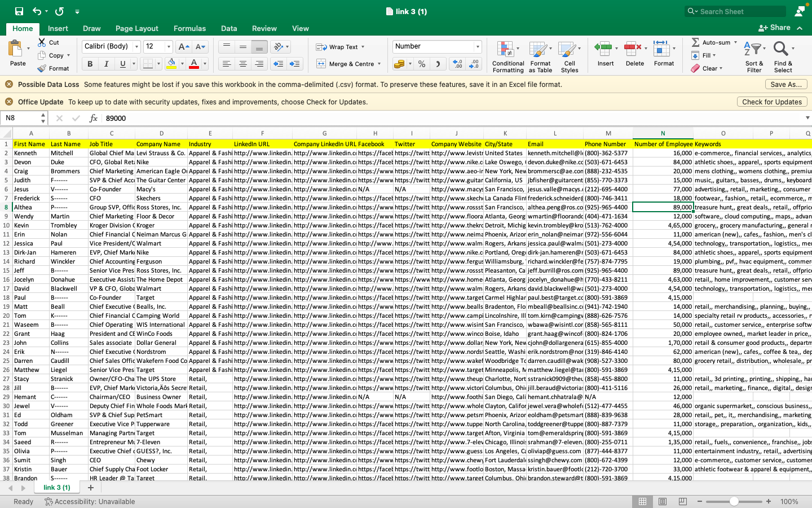Increase indent of cell text
The height and width of the screenshot is (508, 812).
point(294,64)
